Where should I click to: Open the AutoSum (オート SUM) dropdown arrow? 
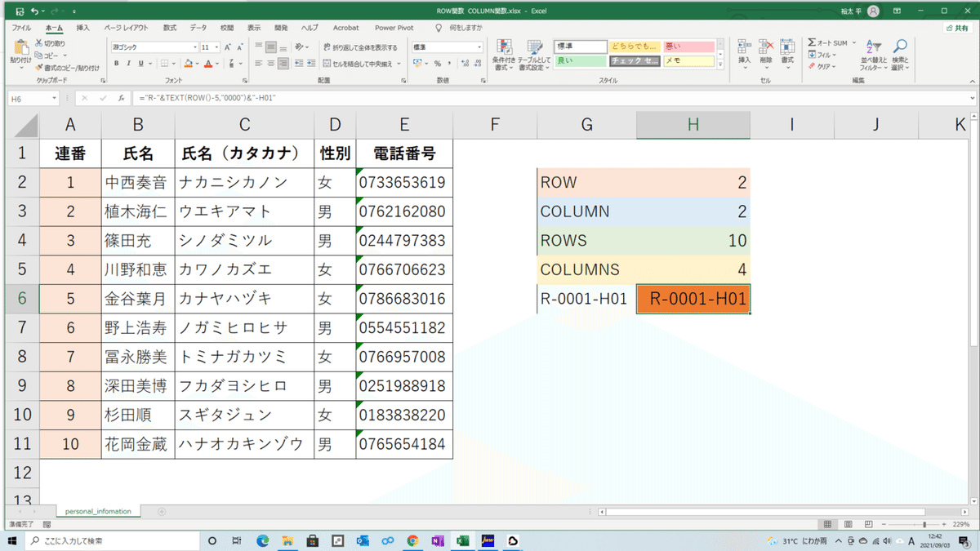click(x=854, y=42)
